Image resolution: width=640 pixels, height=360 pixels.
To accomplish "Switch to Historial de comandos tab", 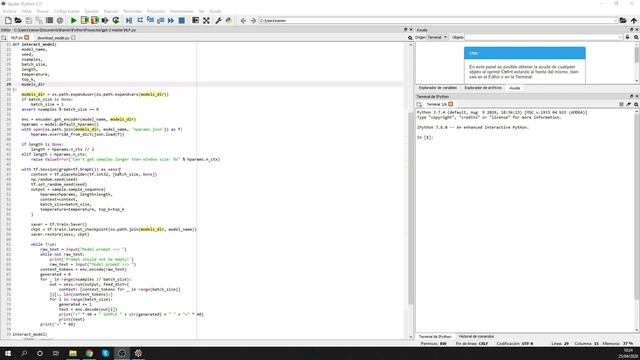I will (476, 336).
